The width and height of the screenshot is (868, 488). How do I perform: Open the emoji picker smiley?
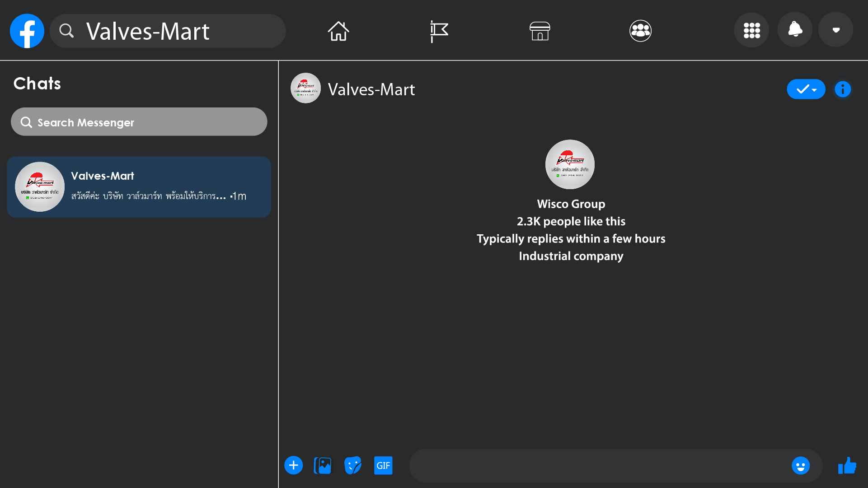click(801, 465)
